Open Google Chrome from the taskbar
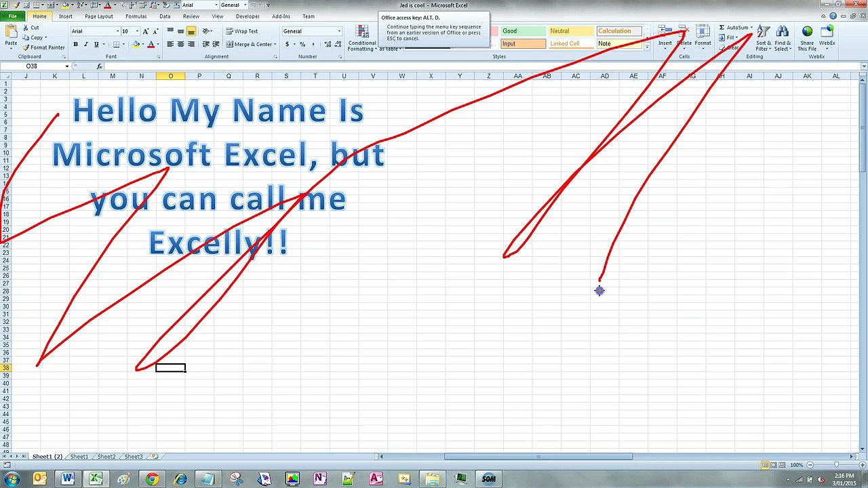Image resolution: width=868 pixels, height=488 pixels. pyautogui.click(x=152, y=479)
